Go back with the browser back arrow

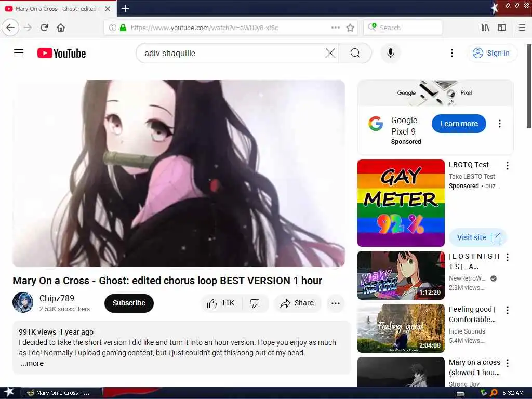coord(10,28)
